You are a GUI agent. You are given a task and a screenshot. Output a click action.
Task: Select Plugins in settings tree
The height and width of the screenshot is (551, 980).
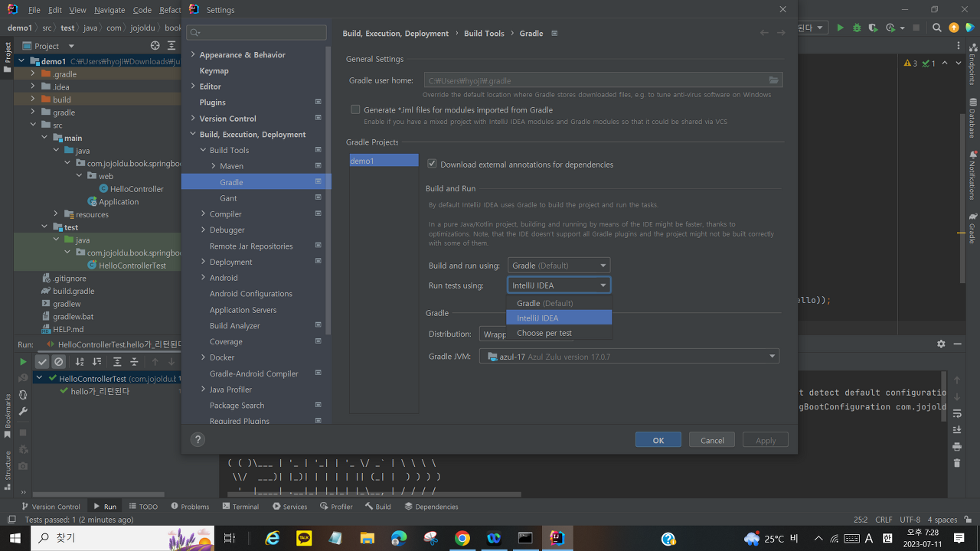[213, 103]
